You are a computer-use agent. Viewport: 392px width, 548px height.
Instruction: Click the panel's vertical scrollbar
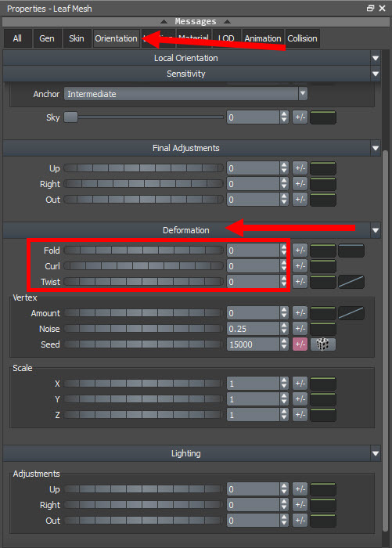(x=386, y=341)
